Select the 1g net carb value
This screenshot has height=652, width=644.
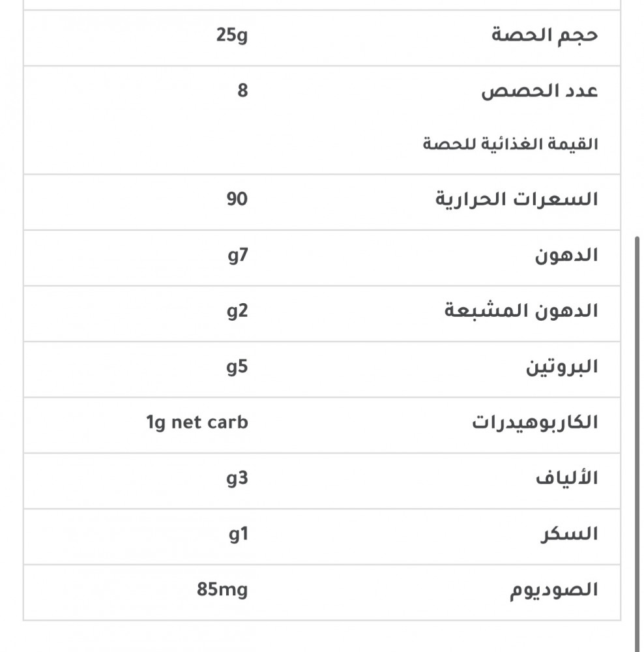tap(197, 422)
